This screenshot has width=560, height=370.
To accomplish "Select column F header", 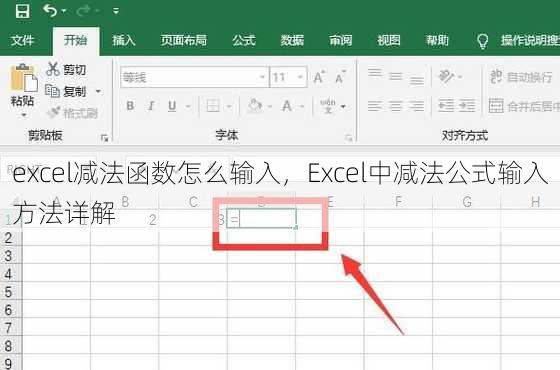I will [398, 202].
